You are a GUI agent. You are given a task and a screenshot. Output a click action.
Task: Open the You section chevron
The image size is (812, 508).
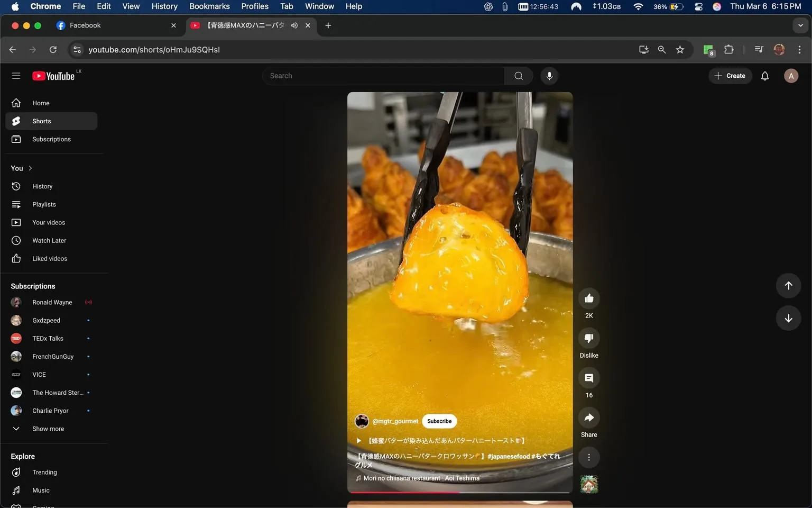pos(30,168)
